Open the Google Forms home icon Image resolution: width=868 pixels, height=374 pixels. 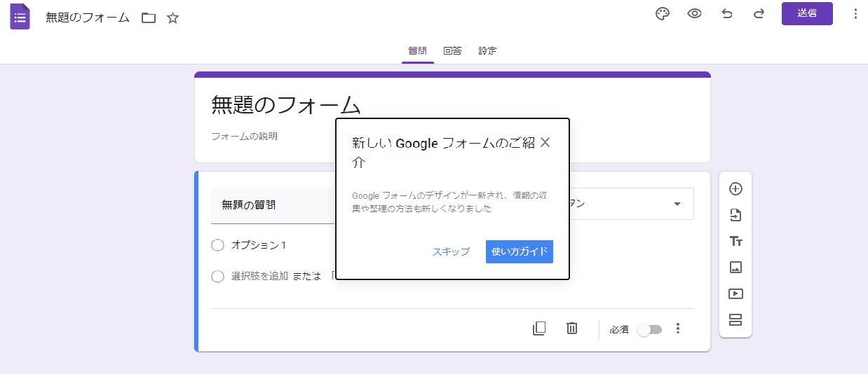[20, 17]
